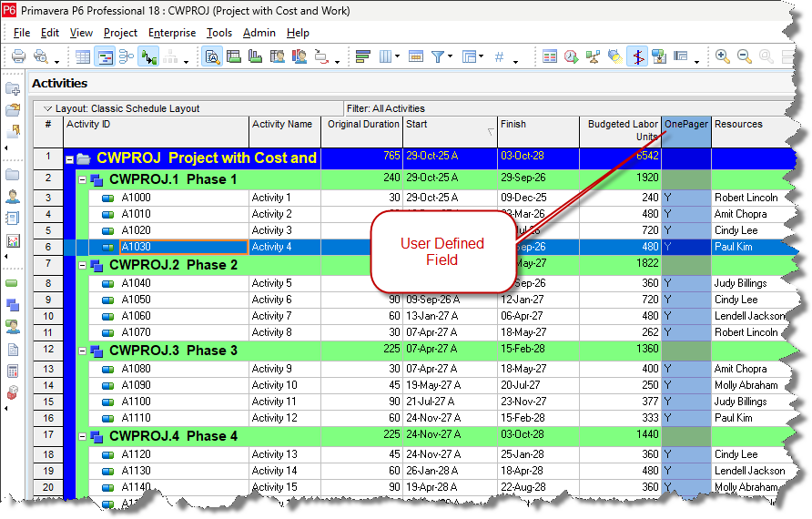This screenshot has height=519, width=812.
Task: Click the Group and Sort icon
Action: tap(469, 56)
